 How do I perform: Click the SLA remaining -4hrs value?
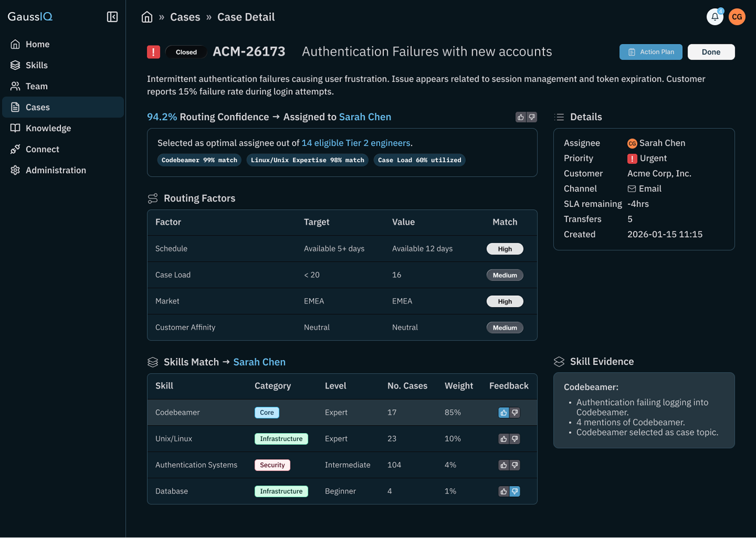tap(638, 204)
